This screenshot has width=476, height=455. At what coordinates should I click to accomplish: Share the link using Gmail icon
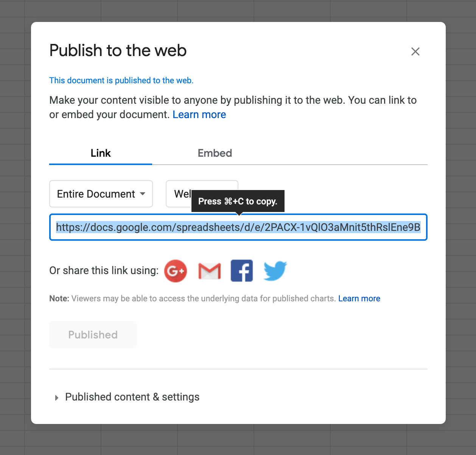pos(210,271)
